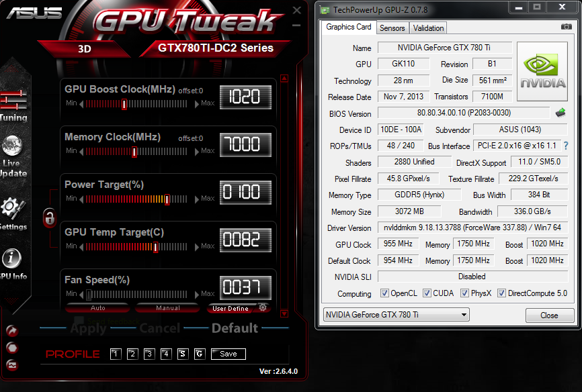Click the Power Target slider
This screenshot has width=582, height=392.
(x=136, y=199)
